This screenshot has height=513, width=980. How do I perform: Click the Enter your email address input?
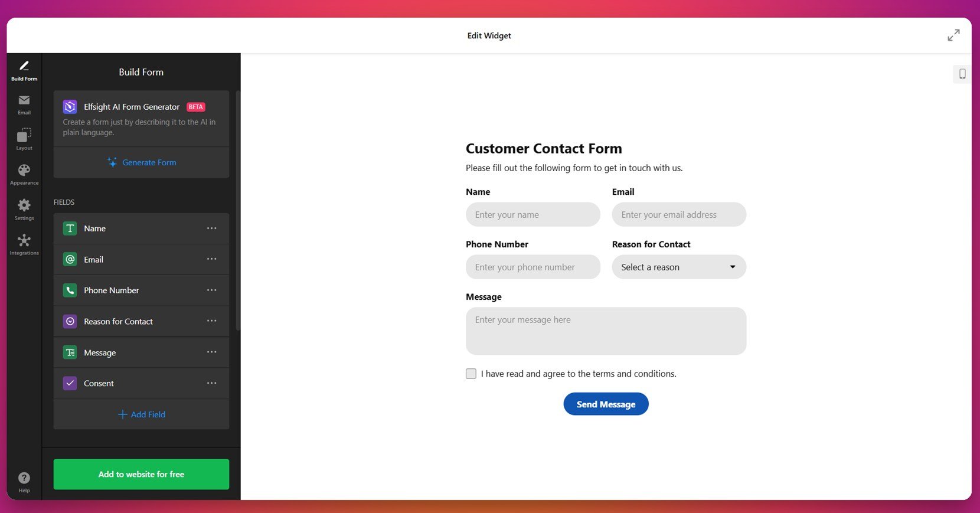[679, 214]
